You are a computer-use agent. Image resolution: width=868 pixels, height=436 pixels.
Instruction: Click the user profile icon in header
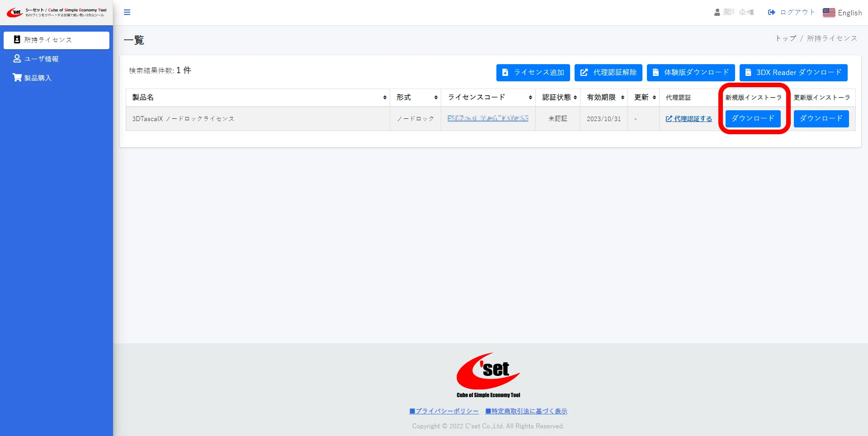pos(717,12)
